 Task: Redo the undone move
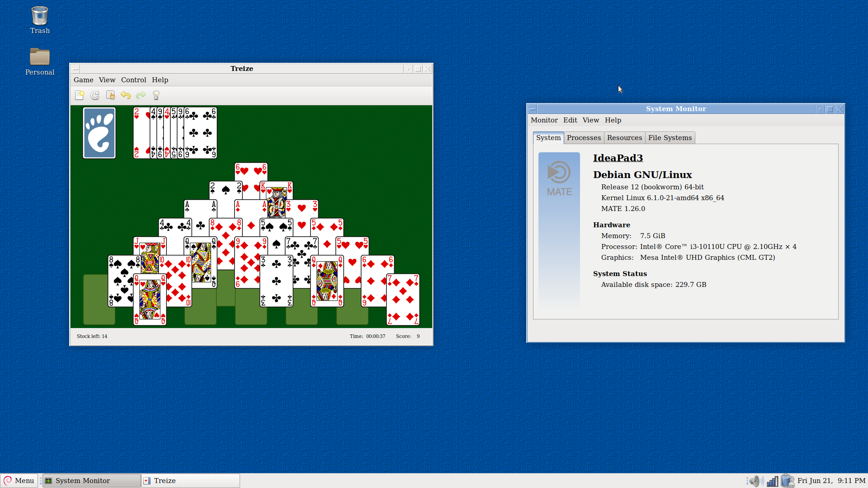tap(141, 95)
